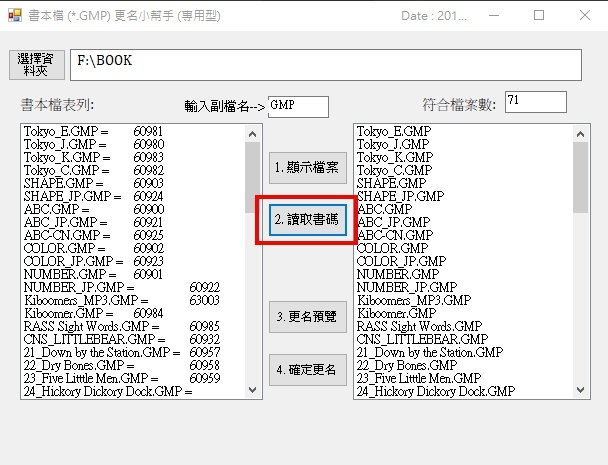This screenshot has width=608, height=465.
Task: Click the folder path field showing F:\BOOK
Action: click(x=326, y=65)
